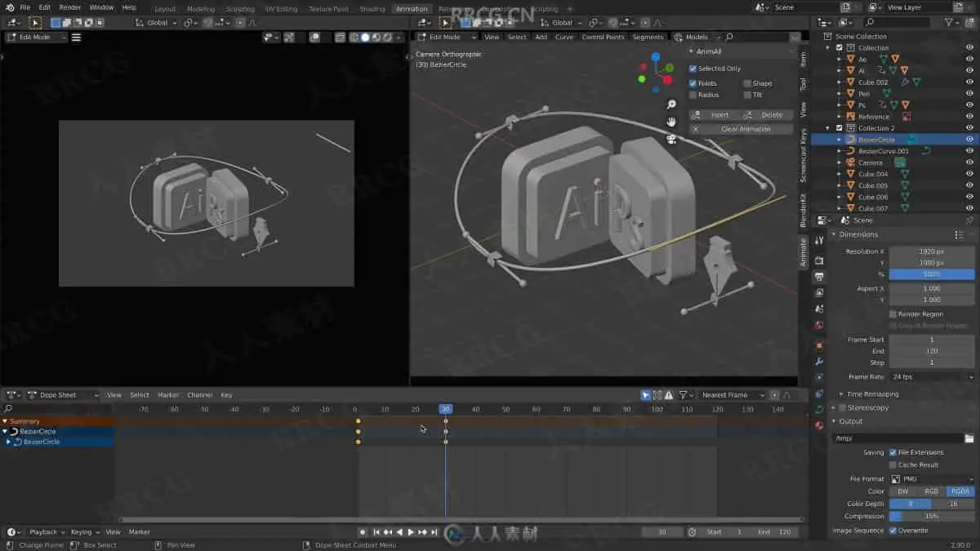Enable the Cache Result checkbox
This screenshot has width=980, height=551.
pyautogui.click(x=893, y=464)
